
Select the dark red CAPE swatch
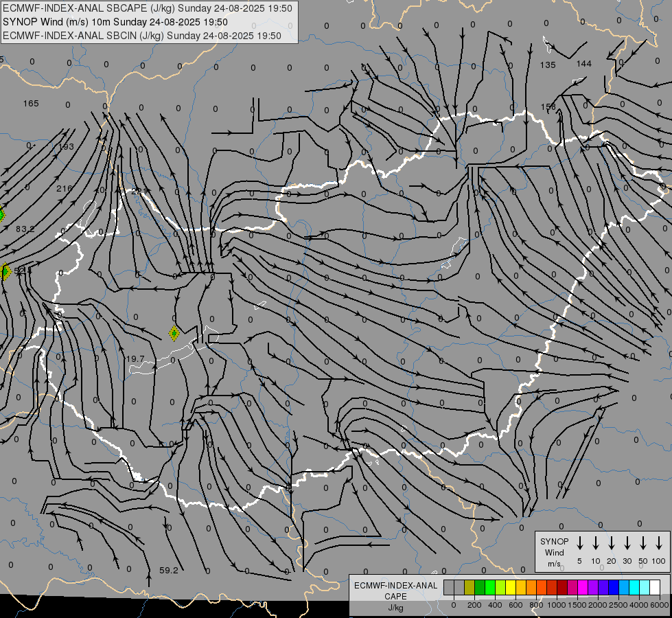[562, 587]
